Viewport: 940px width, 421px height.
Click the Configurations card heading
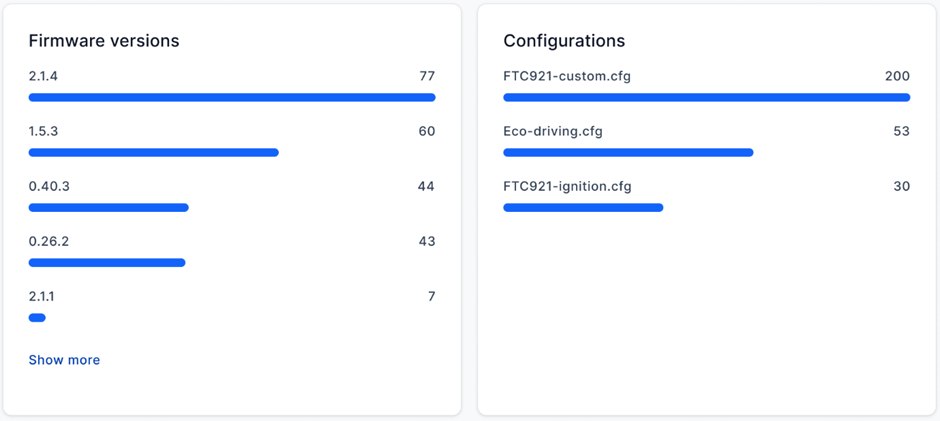click(564, 41)
